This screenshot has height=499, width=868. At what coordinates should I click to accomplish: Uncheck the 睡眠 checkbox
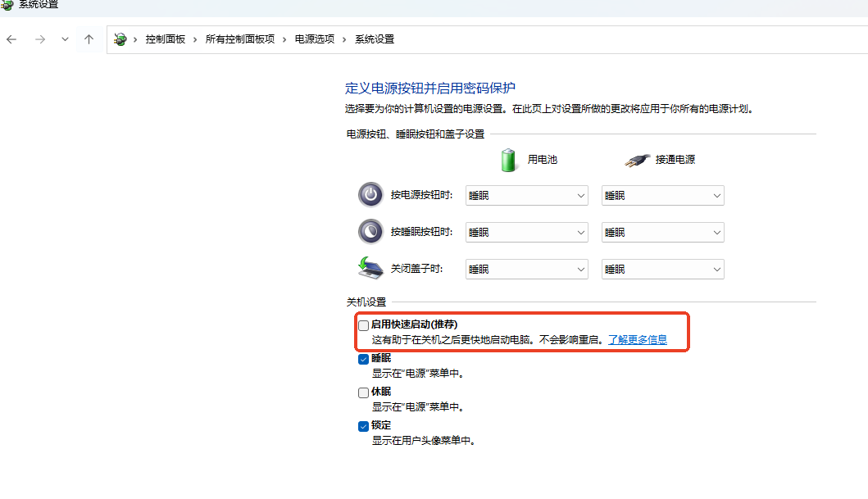(x=364, y=359)
